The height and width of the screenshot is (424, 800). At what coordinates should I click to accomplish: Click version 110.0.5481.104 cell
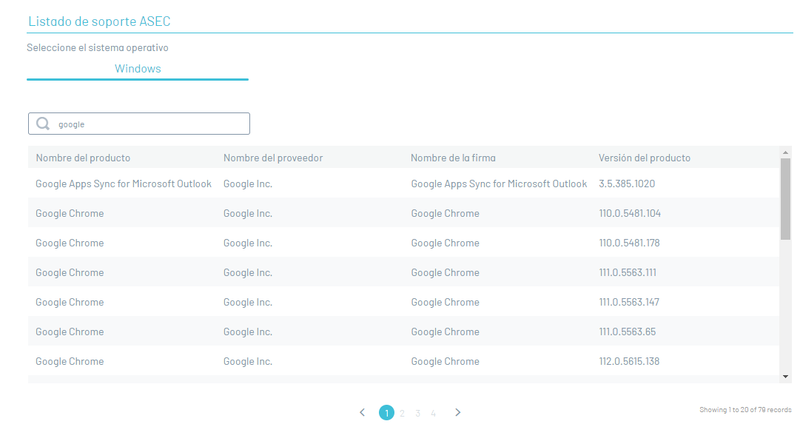click(630, 213)
